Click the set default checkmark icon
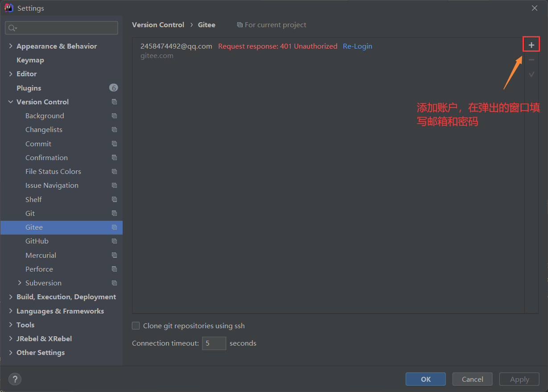This screenshot has height=392, width=548. [531, 74]
